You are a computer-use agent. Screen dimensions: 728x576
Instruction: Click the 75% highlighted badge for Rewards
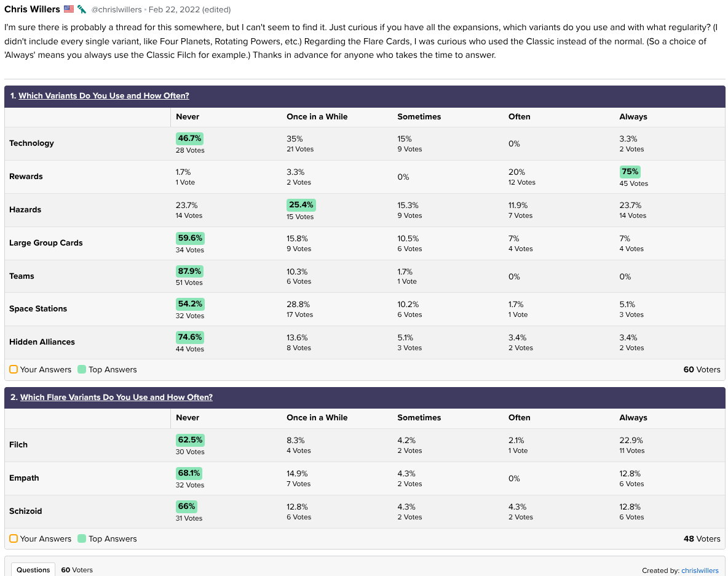pyautogui.click(x=630, y=172)
